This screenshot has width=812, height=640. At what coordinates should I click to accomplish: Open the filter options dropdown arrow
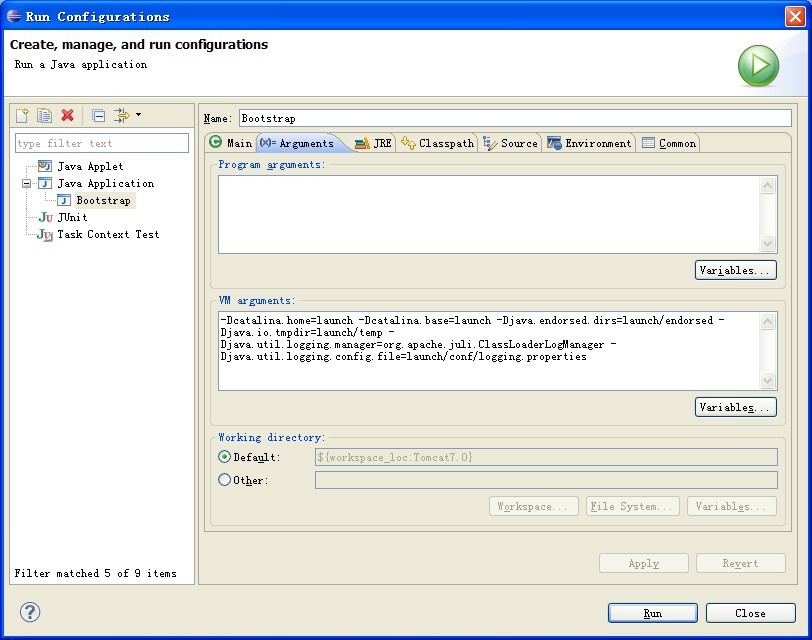click(x=138, y=114)
